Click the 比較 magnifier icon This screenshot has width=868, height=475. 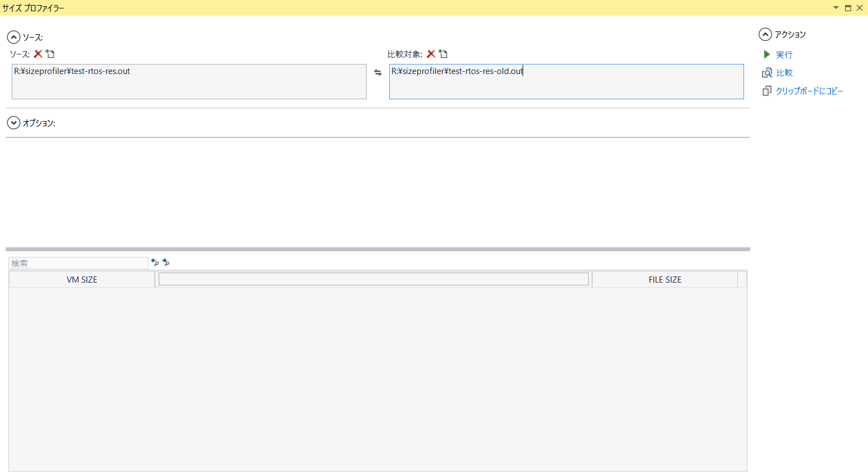coord(767,73)
